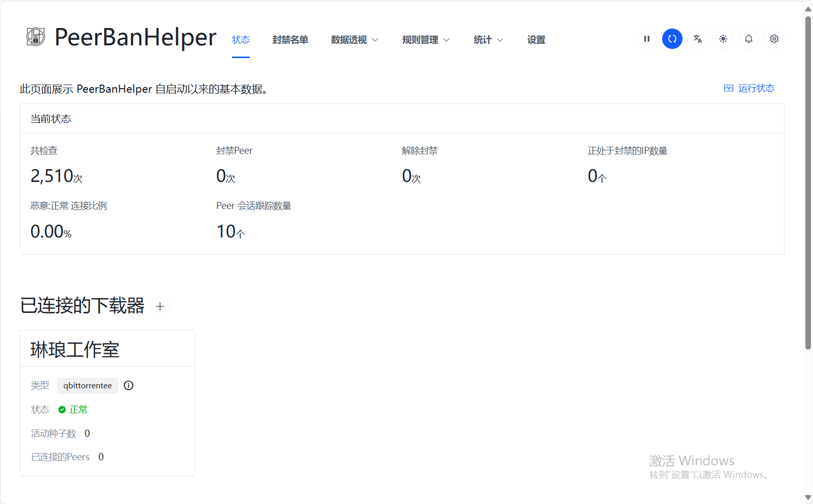Switch theme with the sun icon
The width and height of the screenshot is (813, 504).
723,39
